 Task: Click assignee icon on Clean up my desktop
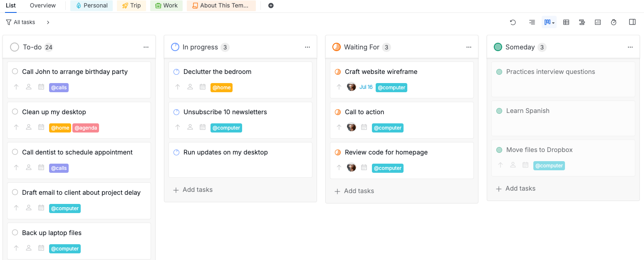click(x=29, y=128)
